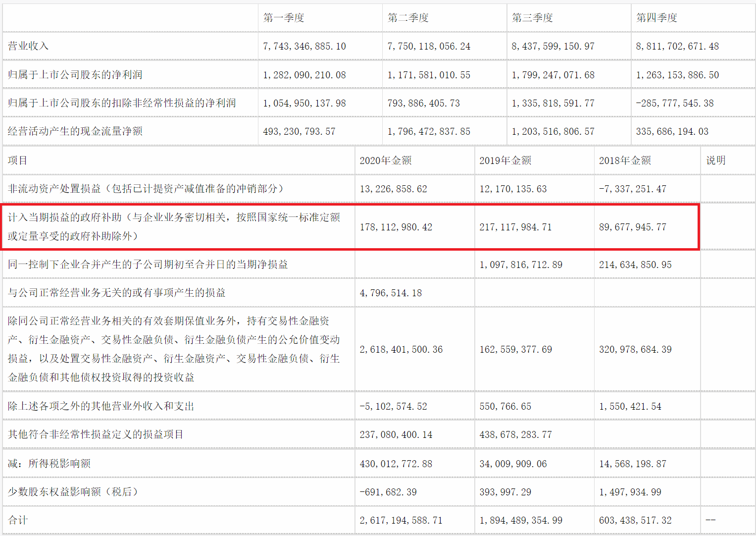Click value 1,335,818,591.77

tap(553, 103)
